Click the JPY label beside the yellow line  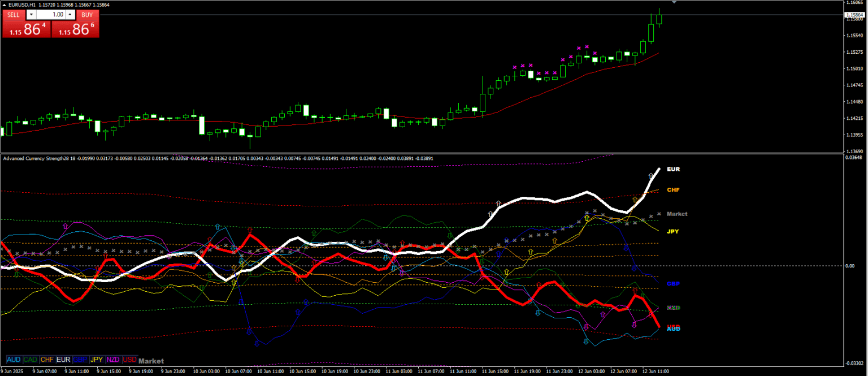672,231
